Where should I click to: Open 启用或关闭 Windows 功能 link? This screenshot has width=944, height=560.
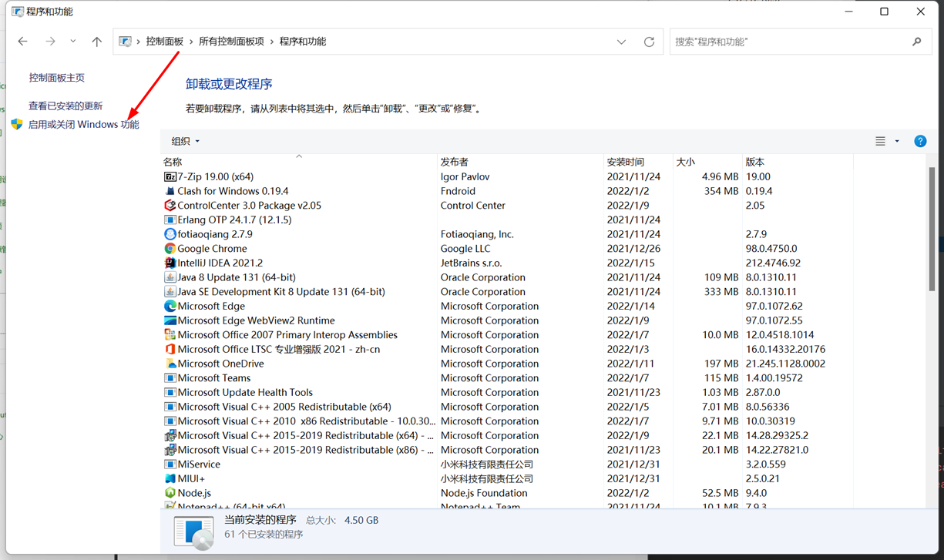point(84,124)
